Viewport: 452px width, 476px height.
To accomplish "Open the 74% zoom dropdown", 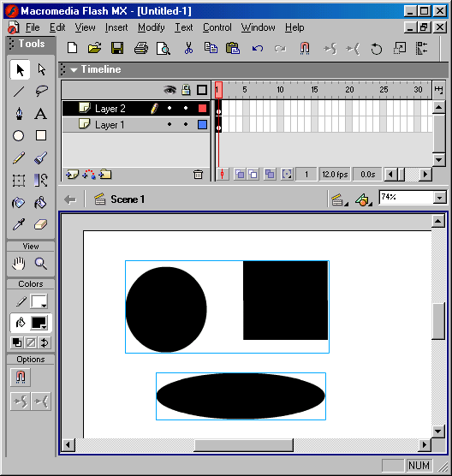I will click(439, 198).
